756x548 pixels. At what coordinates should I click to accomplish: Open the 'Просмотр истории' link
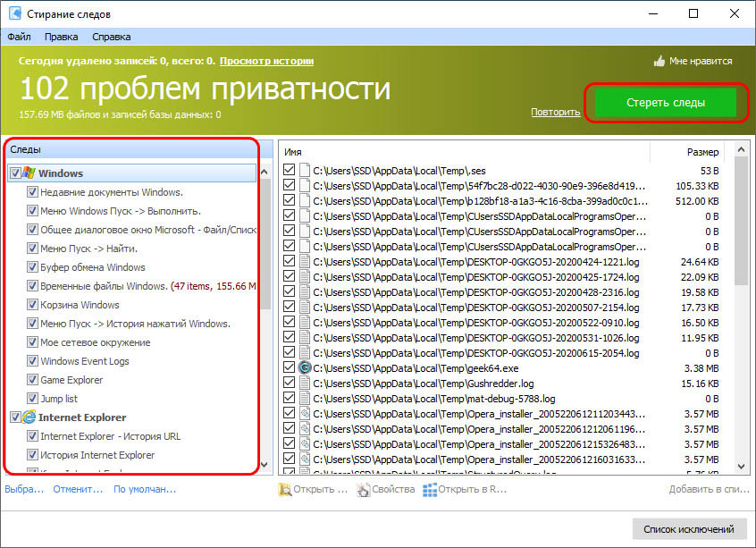point(266,62)
